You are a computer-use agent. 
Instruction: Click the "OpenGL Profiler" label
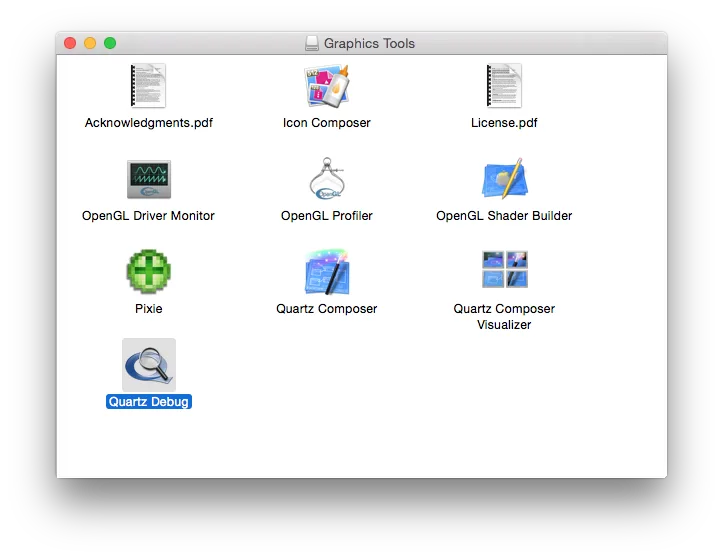point(327,216)
